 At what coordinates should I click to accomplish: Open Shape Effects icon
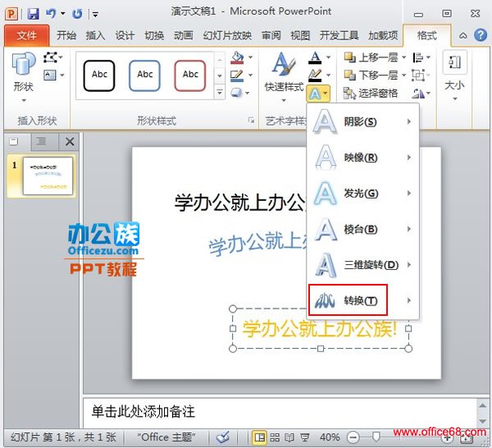click(237, 93)
